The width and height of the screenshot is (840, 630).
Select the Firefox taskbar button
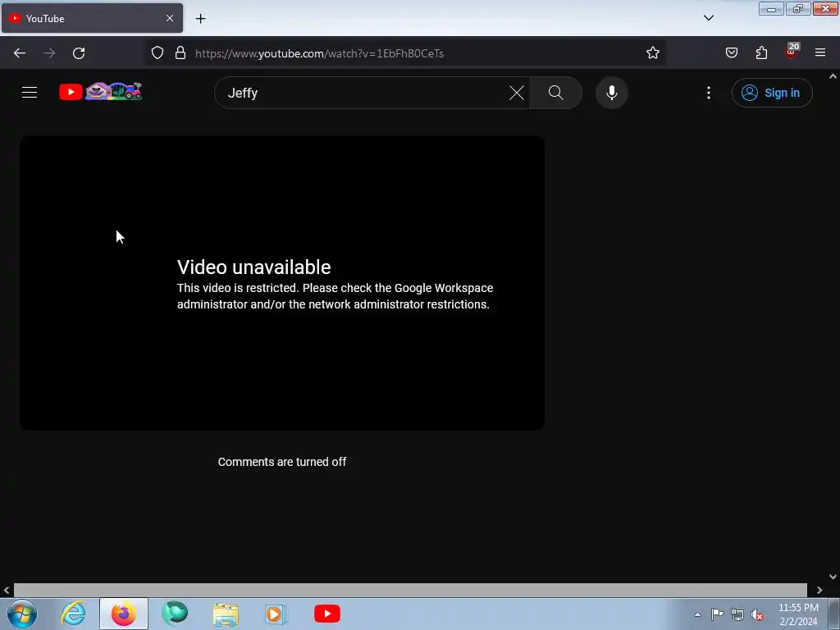coord(124,614)
